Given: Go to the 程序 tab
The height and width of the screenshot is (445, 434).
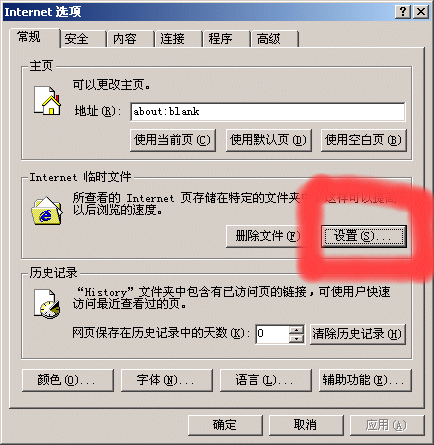Looking at the screenshot, I should 220,39.
